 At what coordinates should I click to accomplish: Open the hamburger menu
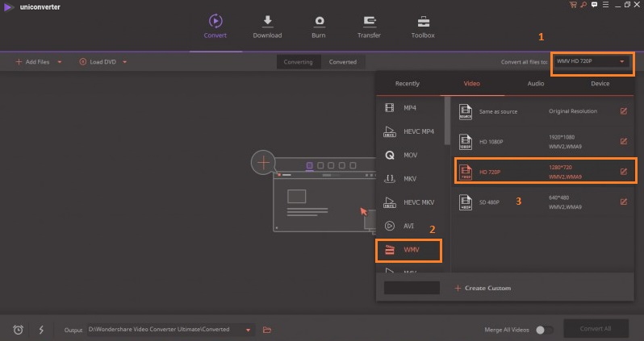(605, 5)
